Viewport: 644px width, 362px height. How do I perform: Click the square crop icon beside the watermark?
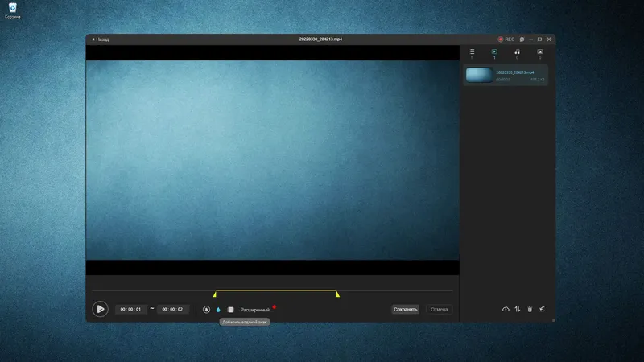(x=230, y=310)
